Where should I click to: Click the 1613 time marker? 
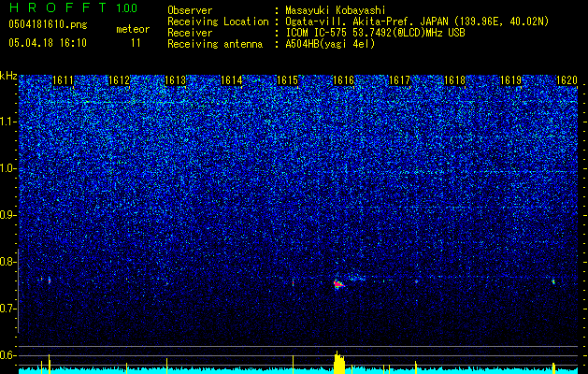pos(176,80)
